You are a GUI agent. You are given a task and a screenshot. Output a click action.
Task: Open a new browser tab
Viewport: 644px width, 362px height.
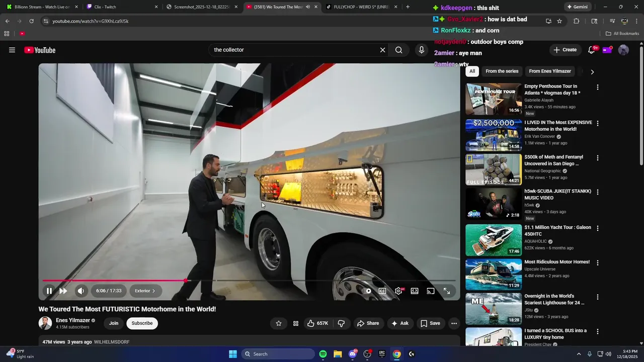pos(408,7)
